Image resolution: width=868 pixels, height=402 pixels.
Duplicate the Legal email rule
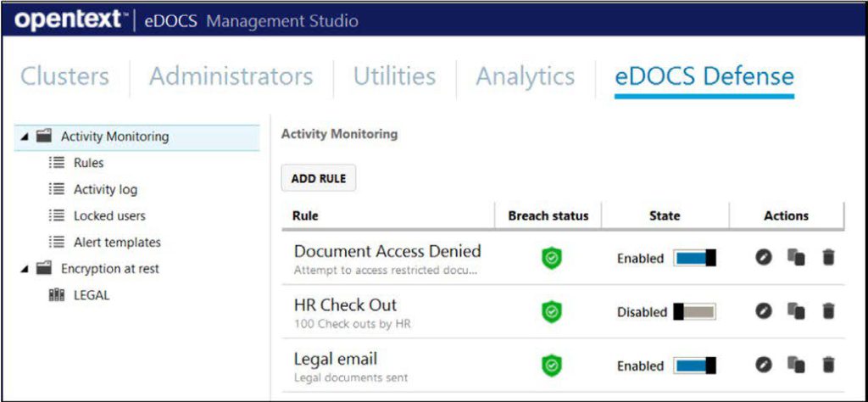(x=796, y=365)
